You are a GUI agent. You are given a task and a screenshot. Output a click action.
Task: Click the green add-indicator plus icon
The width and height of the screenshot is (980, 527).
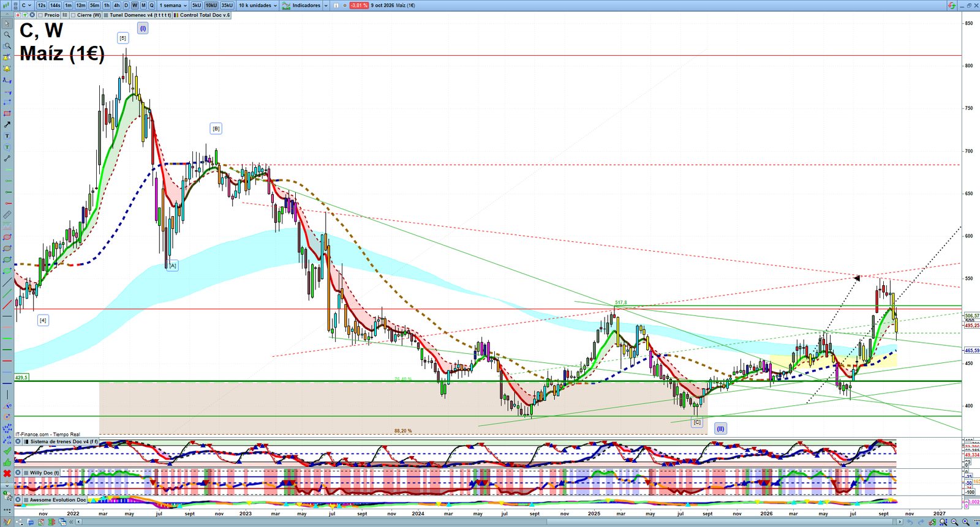(26, 15)
